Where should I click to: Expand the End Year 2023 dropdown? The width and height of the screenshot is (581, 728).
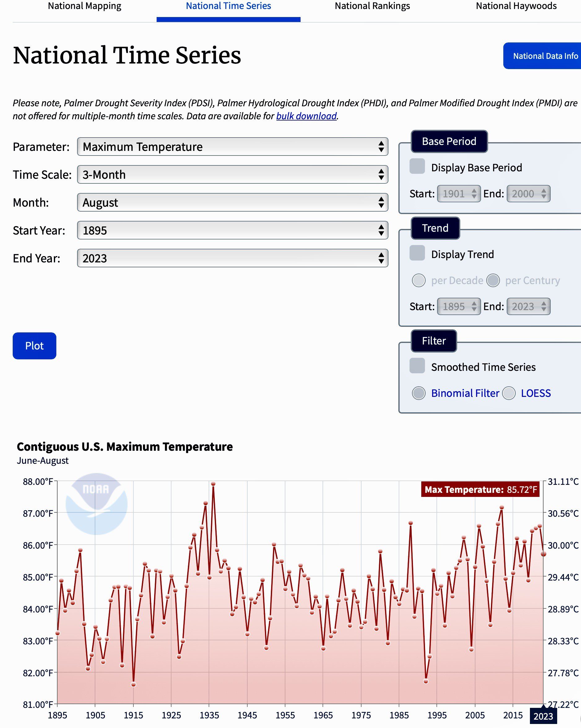click(x=232, y=258)
